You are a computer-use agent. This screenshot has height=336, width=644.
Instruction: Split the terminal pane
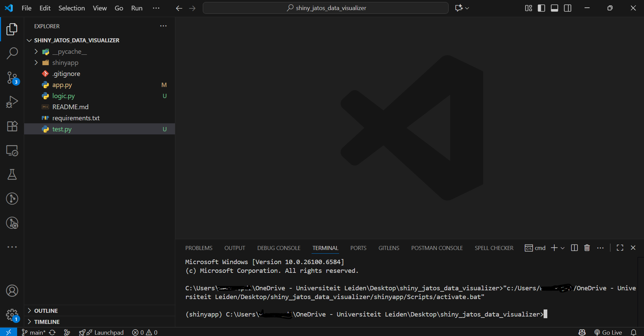pos(574,248)
